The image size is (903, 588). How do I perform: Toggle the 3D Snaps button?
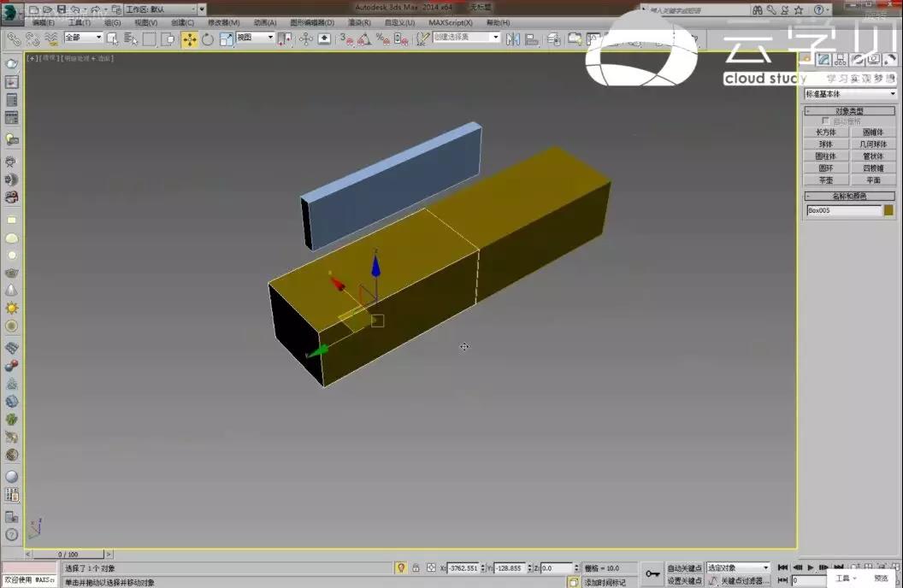click(x=346, y=39)
